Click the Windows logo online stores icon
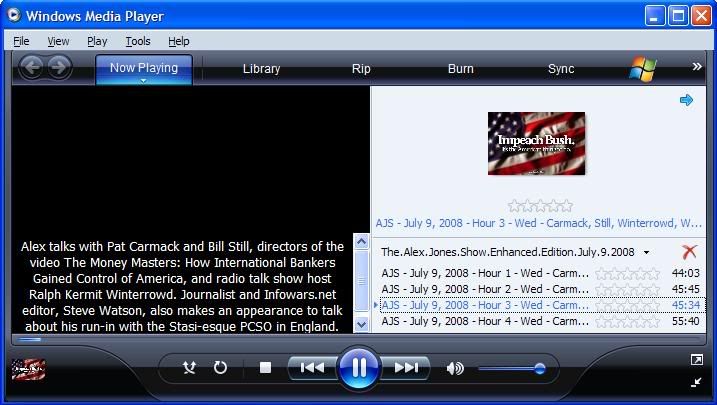Image resolution: width=717 pixels, height=405 pixels. pyautogui.click(x=642, y=69)
